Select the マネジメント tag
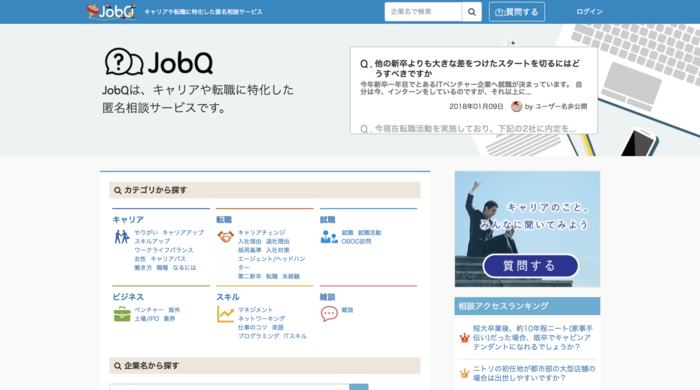700x390 pixels. click(x=255, y=310)
